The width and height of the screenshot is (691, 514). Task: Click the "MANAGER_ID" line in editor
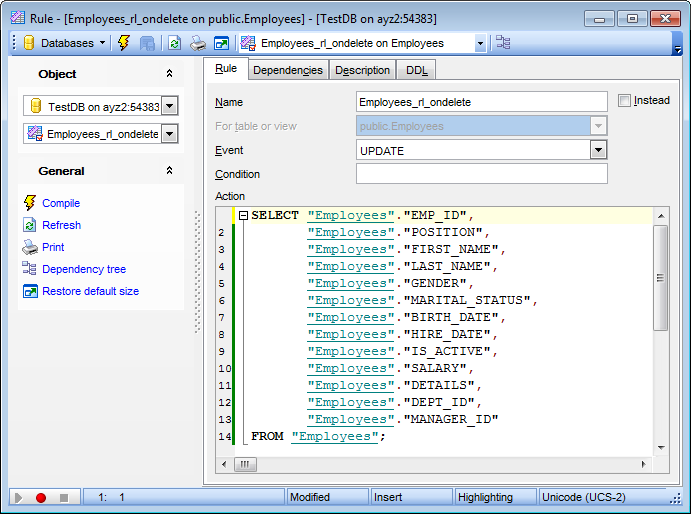(x=403, y=419)
